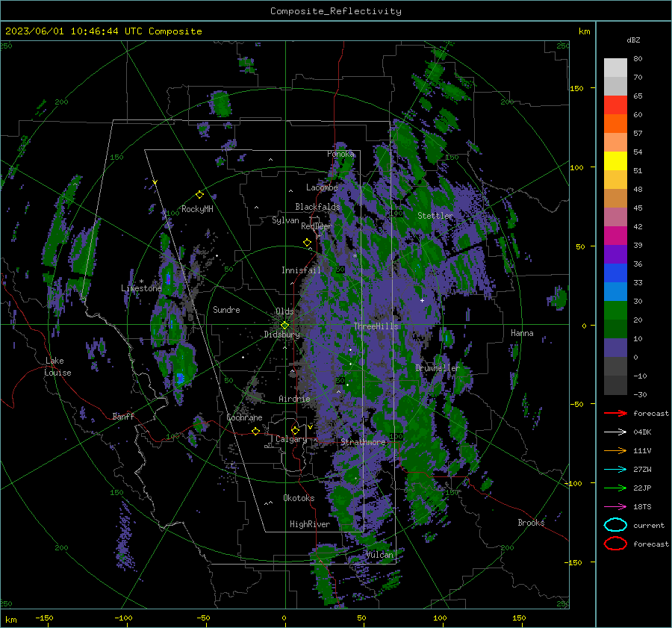Click the Olds town label

pos(284,311)
